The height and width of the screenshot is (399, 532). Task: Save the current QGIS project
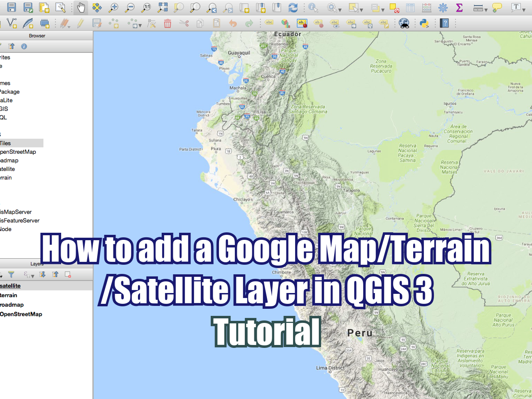[12, 7]
